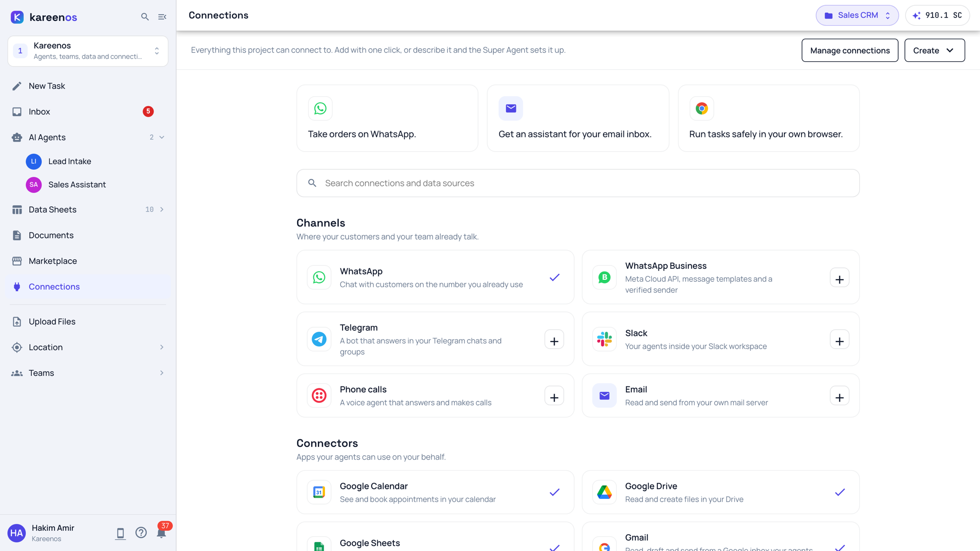Open the Kareenos workspace switcher
This screenshot has height=551, width=980.
tap(88, 51)
